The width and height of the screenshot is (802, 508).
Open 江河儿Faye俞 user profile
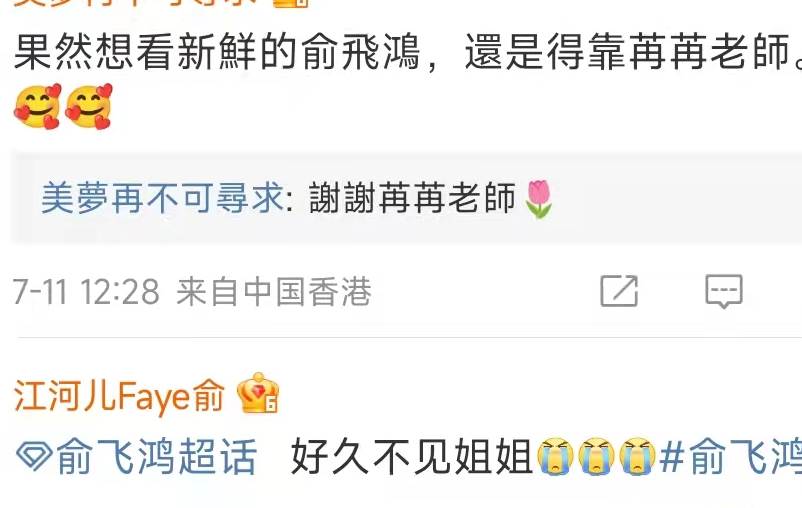coord(119,395)
